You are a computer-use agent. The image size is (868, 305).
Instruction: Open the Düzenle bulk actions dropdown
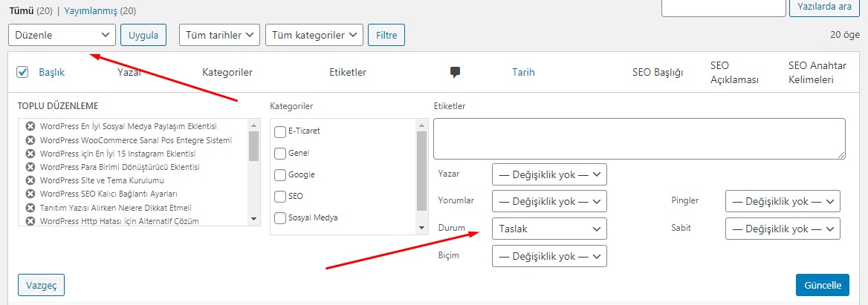(62, 35)
